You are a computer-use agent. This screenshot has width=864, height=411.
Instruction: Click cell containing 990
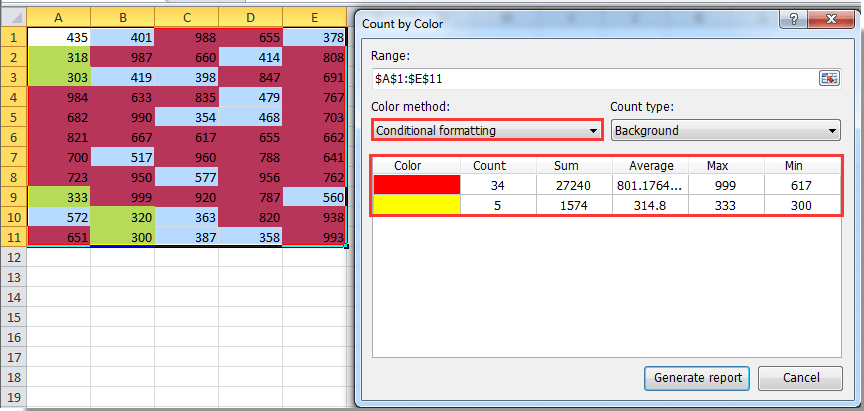pyautogui.click(x=122, y=117)
